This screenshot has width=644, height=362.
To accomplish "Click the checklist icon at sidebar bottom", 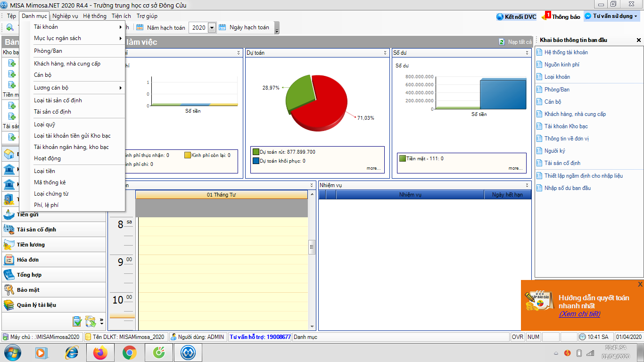I will [77, 321].
